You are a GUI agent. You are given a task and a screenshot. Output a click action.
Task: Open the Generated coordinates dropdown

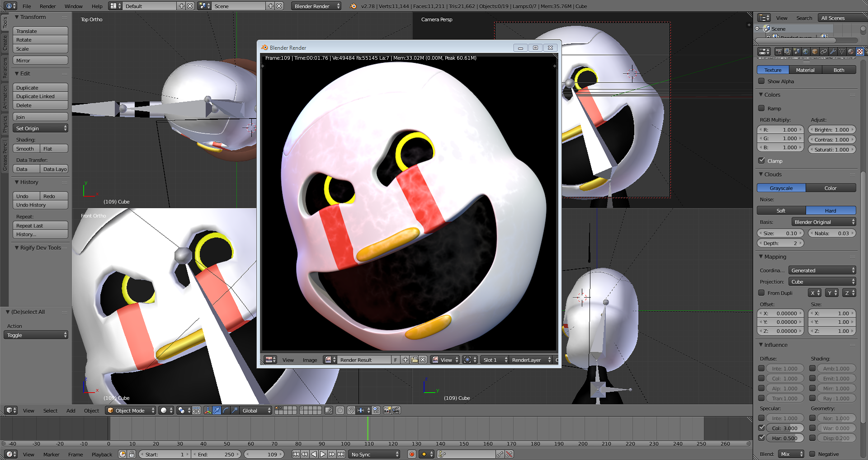pos(822,270)
